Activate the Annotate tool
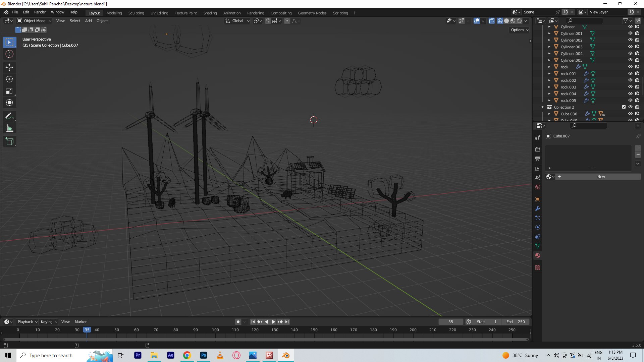The width and height of the screenshot is (644, 362). [9, 116]
